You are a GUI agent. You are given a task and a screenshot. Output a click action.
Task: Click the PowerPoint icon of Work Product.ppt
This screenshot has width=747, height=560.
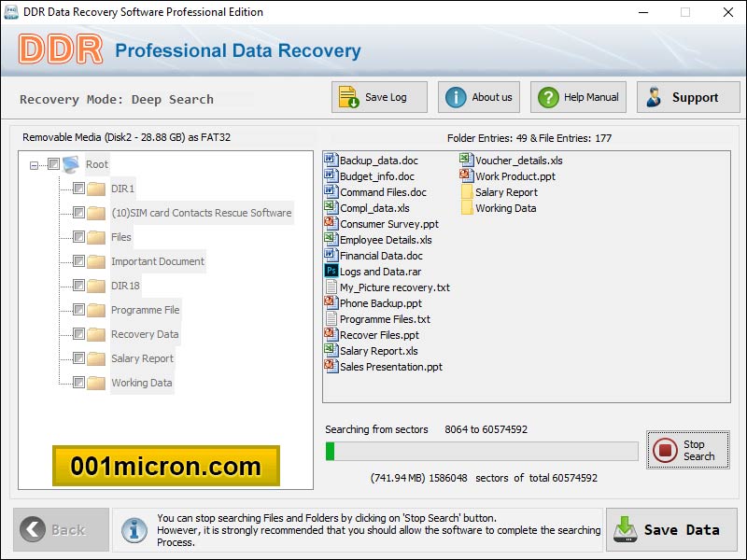(x=467, y=175)
